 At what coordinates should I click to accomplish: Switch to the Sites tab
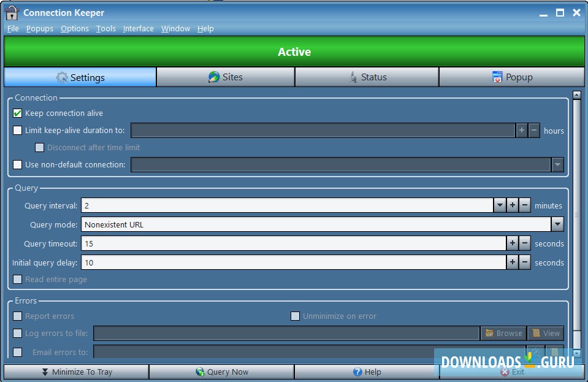(x=226, y=77)
